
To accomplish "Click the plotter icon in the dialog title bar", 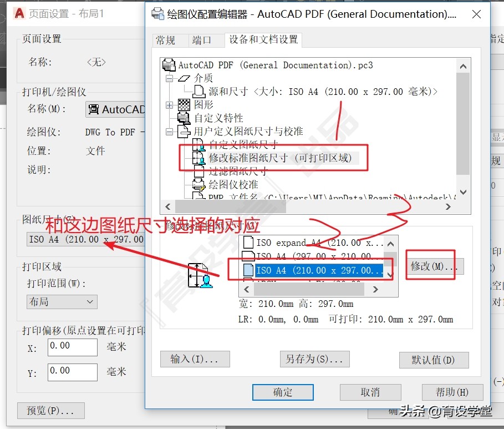I will [158, 14].
